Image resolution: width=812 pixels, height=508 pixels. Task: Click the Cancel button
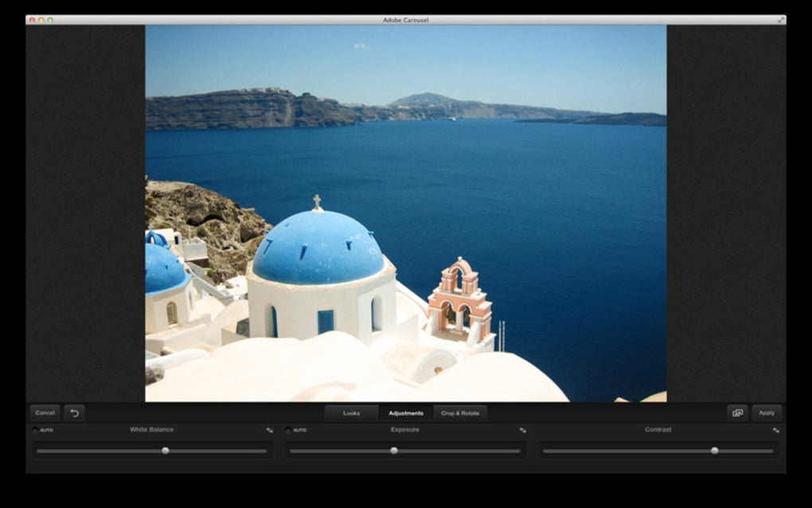(45, 412)
